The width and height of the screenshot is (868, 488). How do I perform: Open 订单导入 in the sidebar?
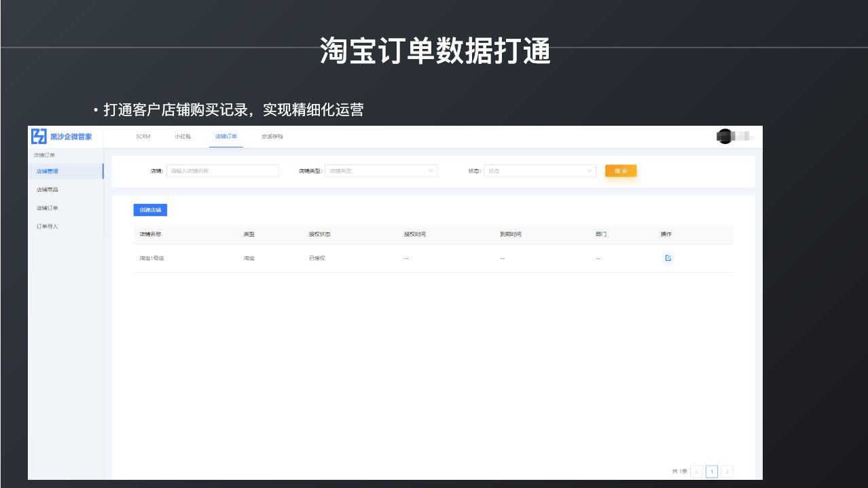coord(48,226)
